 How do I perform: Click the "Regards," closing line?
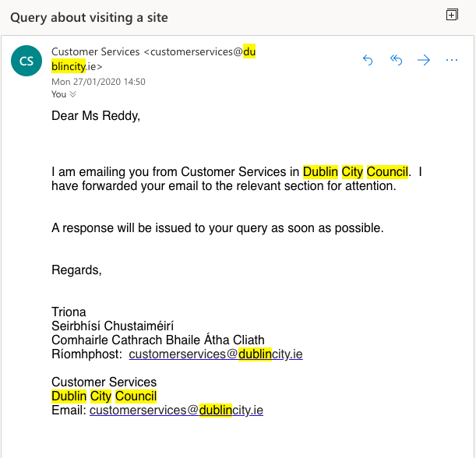[x=76, y=270]
